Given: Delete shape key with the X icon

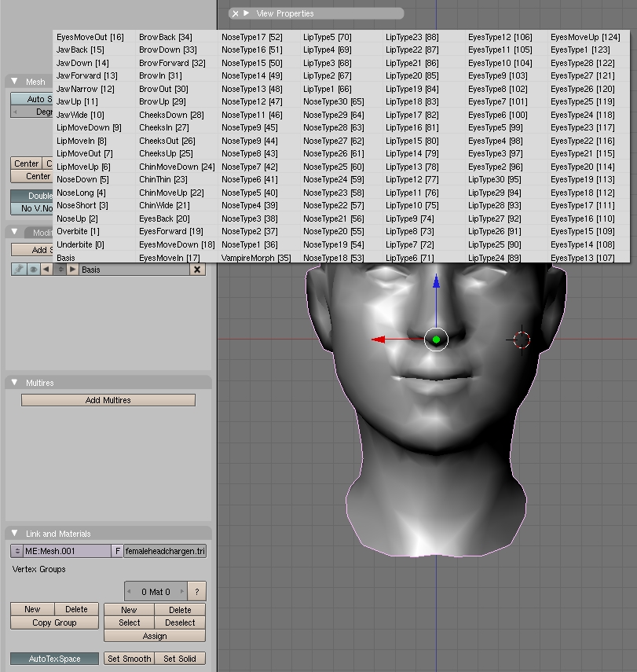Looking at the screenshot, I should click(197, 270).
